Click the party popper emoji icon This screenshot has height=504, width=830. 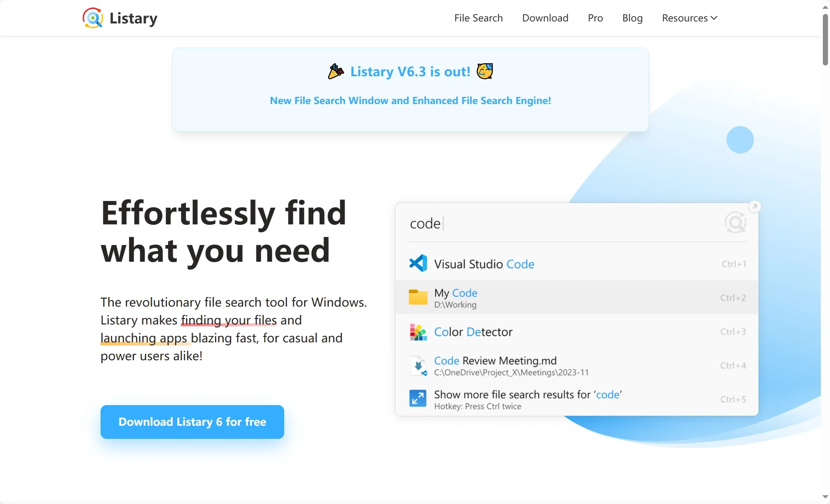(x=336, y=71)
